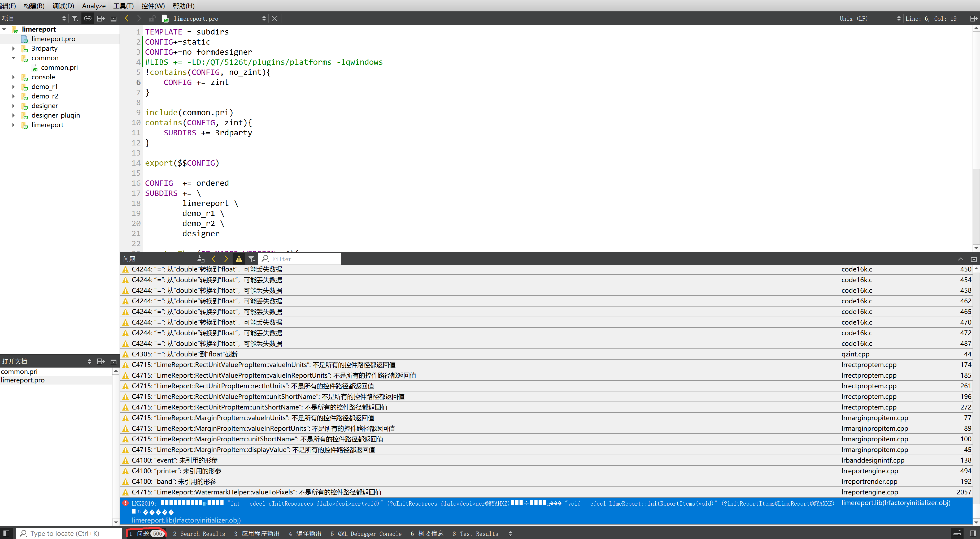Close the limereport.pro document
Viewport: 980px width, 539px height.
[275, 18]
